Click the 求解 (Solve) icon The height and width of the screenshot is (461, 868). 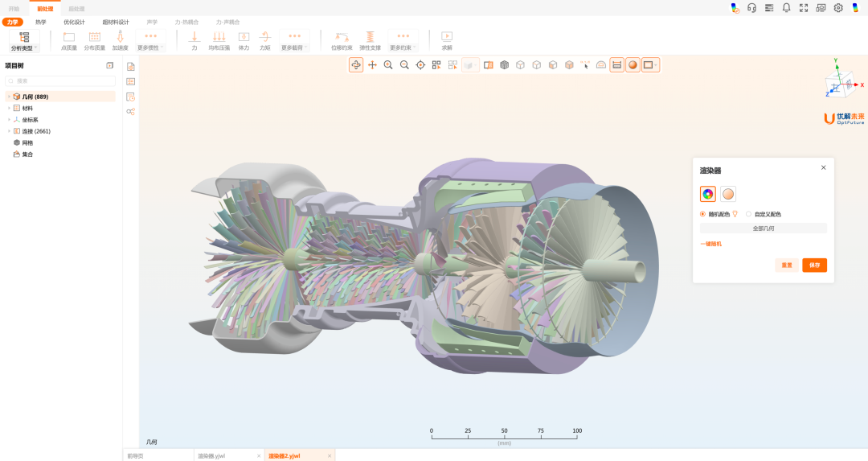pos(447,37)
